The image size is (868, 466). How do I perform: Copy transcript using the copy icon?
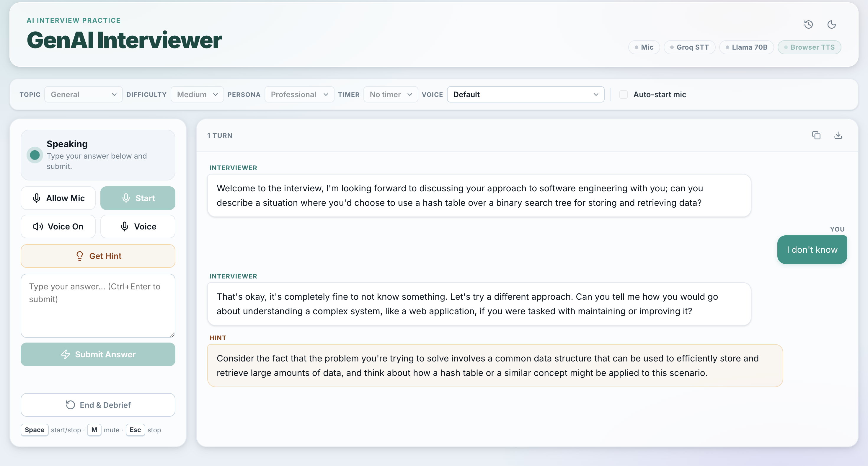(x=816, y=135)
